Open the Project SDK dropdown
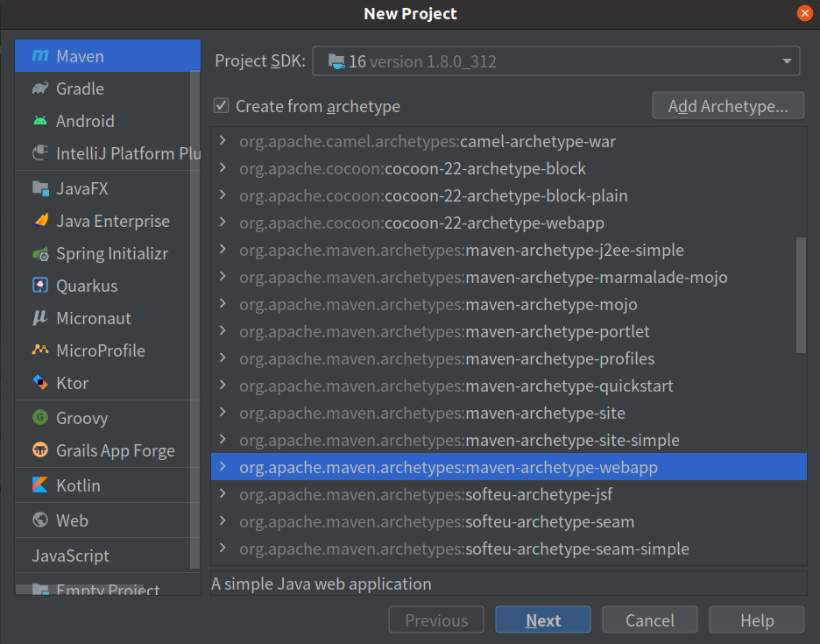 coord(555,61)
